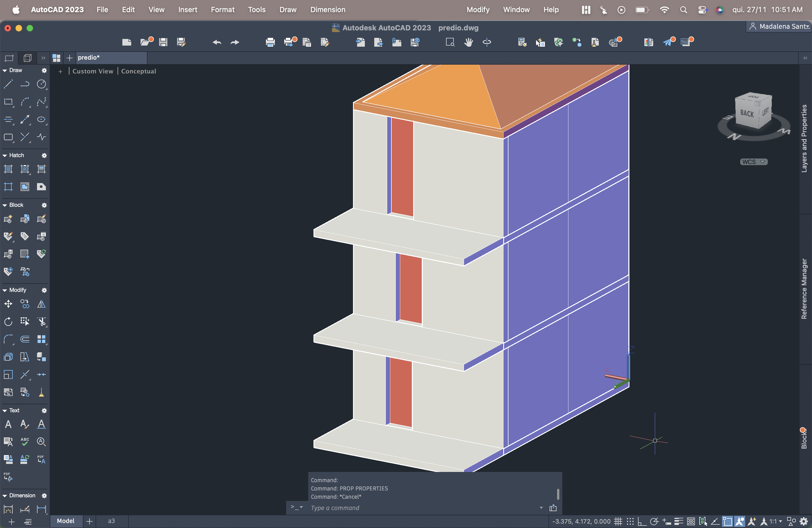Toggle grid display in status bar
The width and height of the screenshot is (812, 528).
[x=618, y=521]
